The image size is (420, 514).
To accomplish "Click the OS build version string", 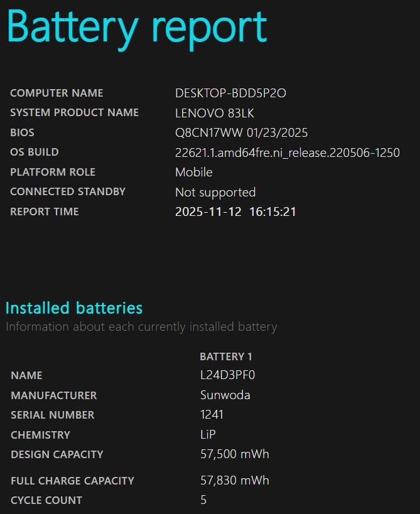I will point(287,153).
